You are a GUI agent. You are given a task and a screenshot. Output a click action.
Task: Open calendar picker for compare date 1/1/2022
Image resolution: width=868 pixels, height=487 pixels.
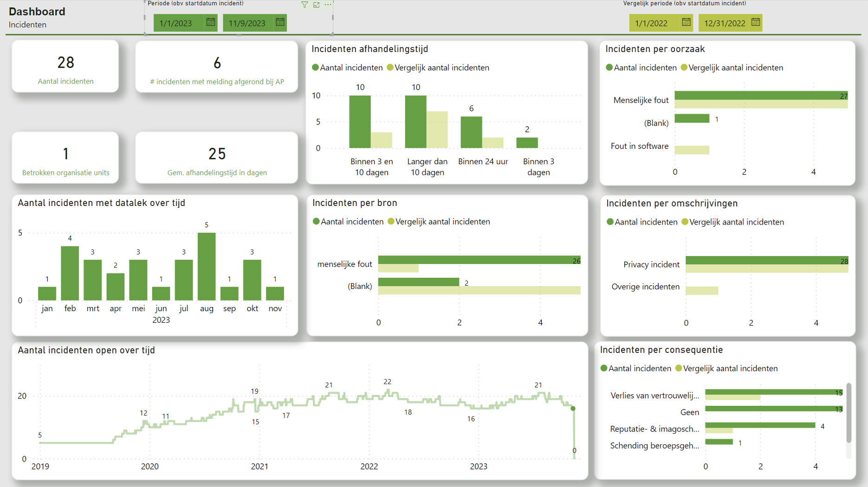pyautogui.click(x=686, y=22)
